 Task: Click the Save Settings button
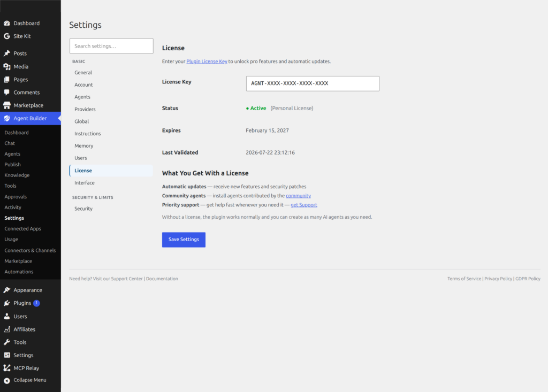[184, 240]
